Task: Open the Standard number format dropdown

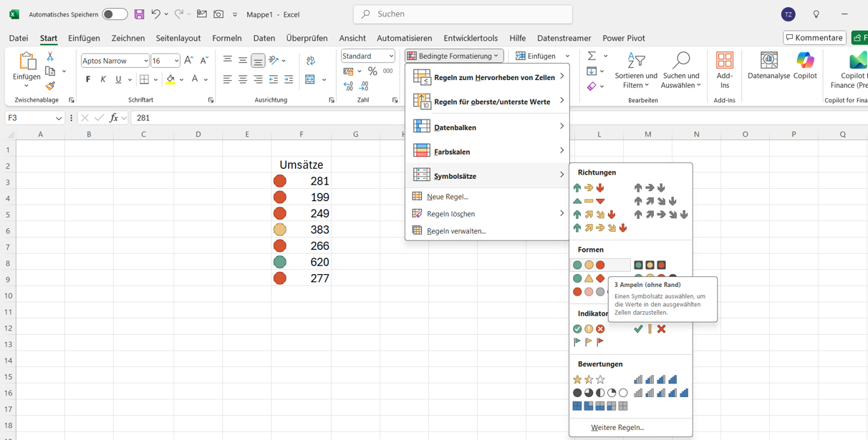Action: coord(391,56)
